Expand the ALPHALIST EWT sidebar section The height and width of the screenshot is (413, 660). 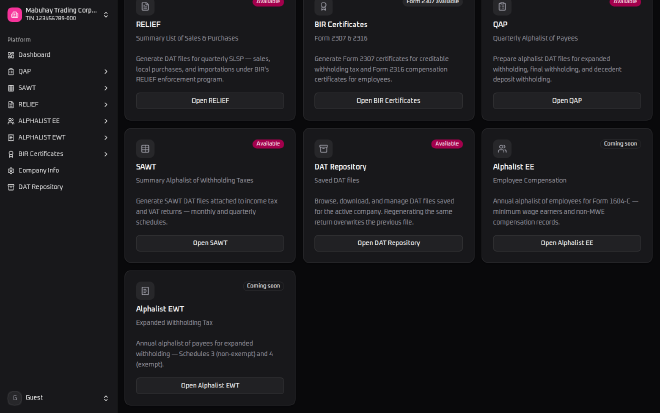click(106, 138)
